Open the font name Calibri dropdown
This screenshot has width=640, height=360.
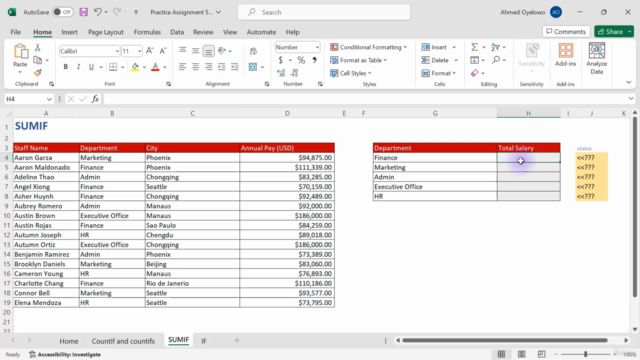pyautogui.click(x=117, y=51)
